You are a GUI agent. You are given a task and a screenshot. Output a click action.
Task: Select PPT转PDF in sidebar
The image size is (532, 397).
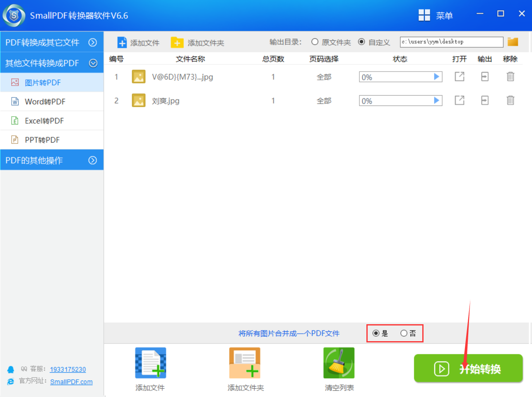[x=52, y=140]
